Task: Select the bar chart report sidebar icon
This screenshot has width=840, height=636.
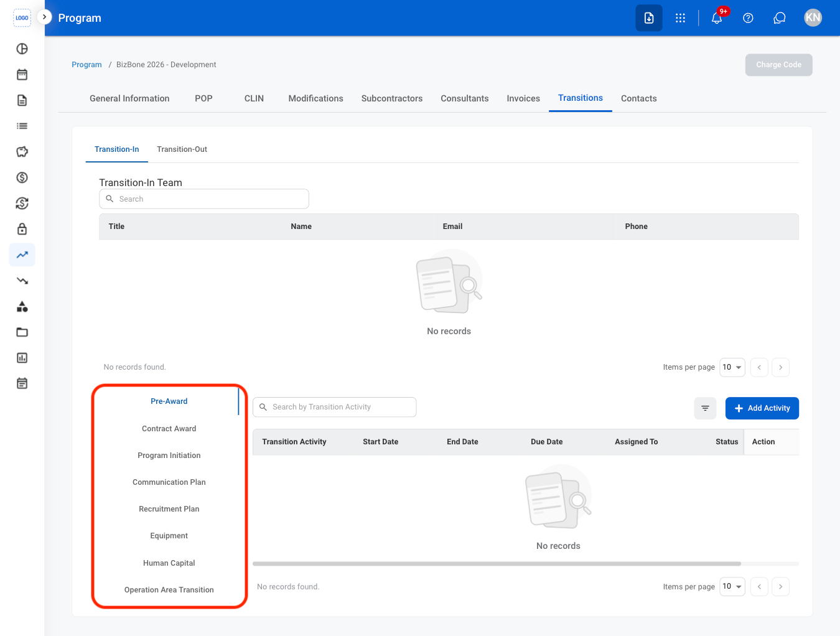Action: 22,358
